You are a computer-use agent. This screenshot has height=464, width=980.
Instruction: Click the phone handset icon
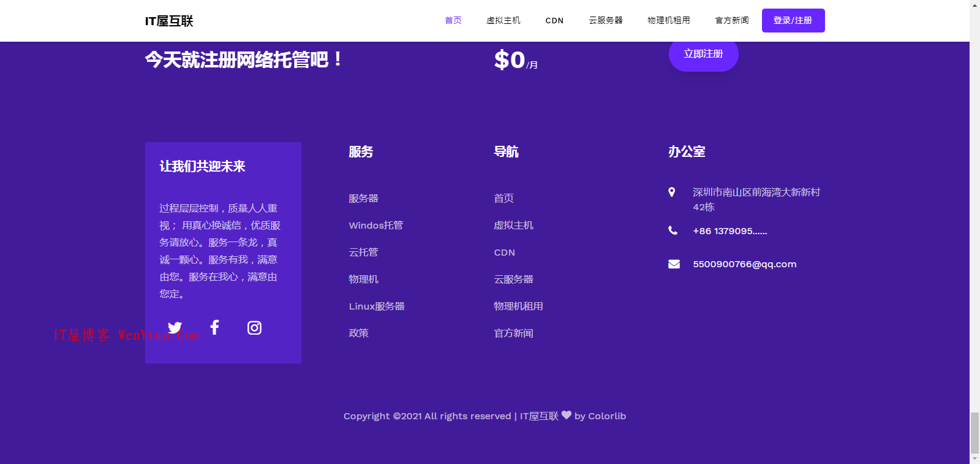[673, 230]
